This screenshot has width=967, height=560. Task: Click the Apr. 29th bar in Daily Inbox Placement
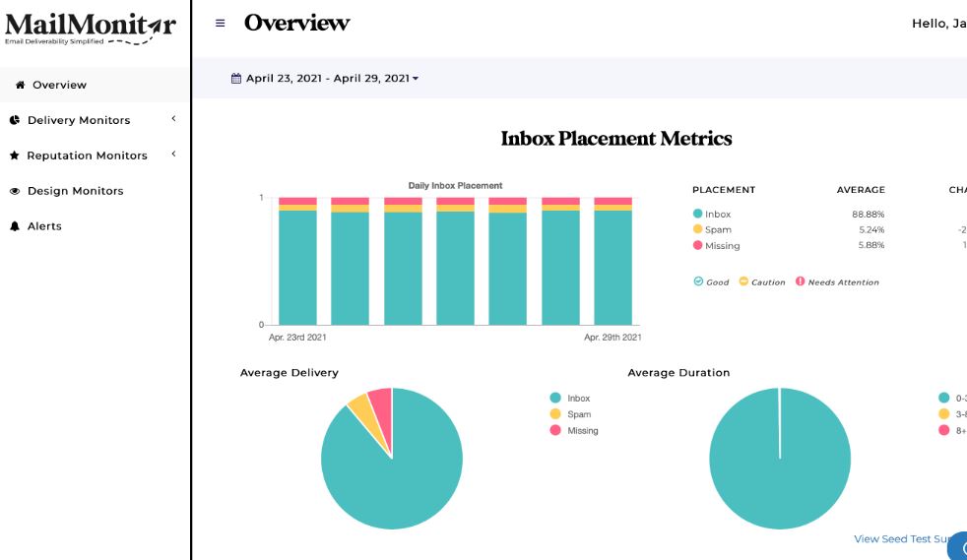point(613,261)
